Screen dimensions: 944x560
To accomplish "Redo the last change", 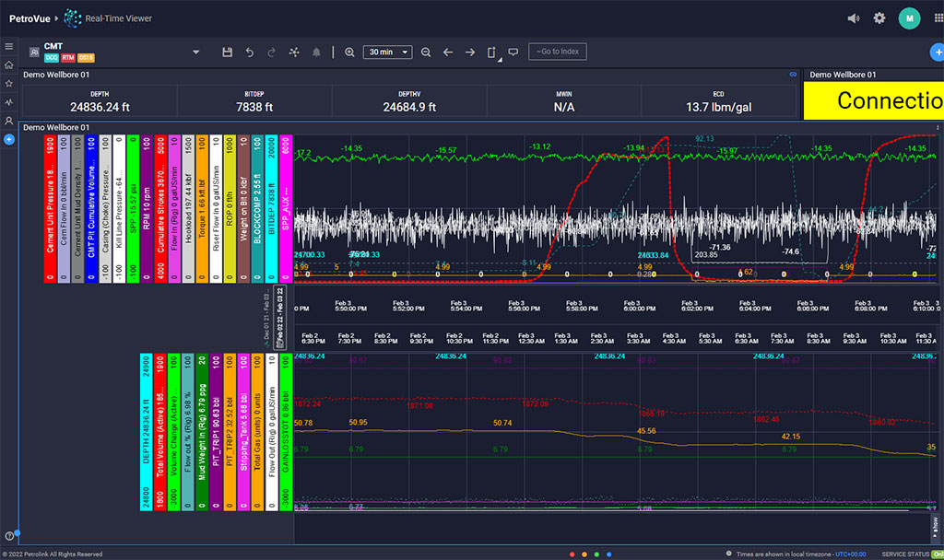I will click(x=271, y=52).
